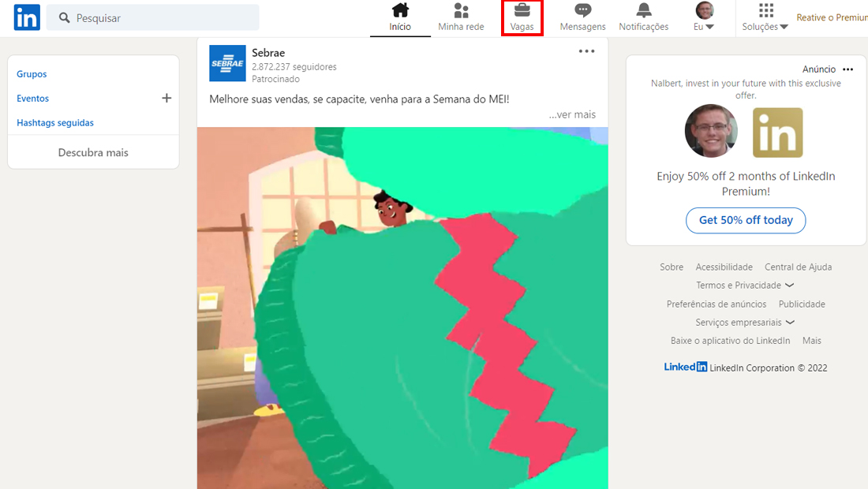The image size is (868, 489).
Task: Expand post text with ver mais
Action: click(572, 114)
